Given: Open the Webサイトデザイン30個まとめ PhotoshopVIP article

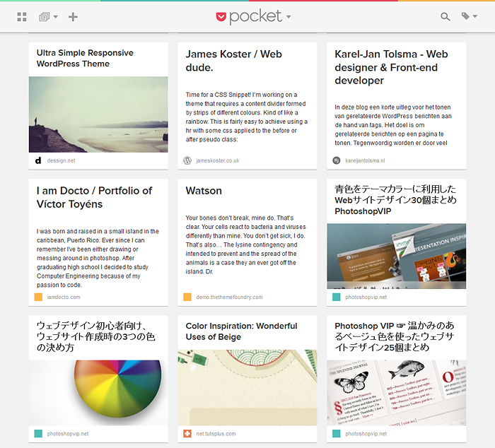Looking at the screenshot, I should coord(395,200).
